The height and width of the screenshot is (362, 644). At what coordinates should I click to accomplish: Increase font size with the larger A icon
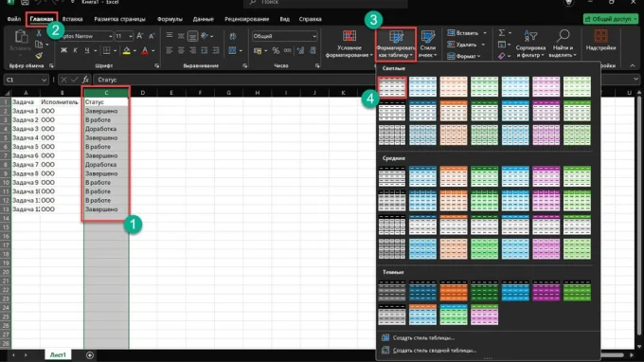(139, 36)
